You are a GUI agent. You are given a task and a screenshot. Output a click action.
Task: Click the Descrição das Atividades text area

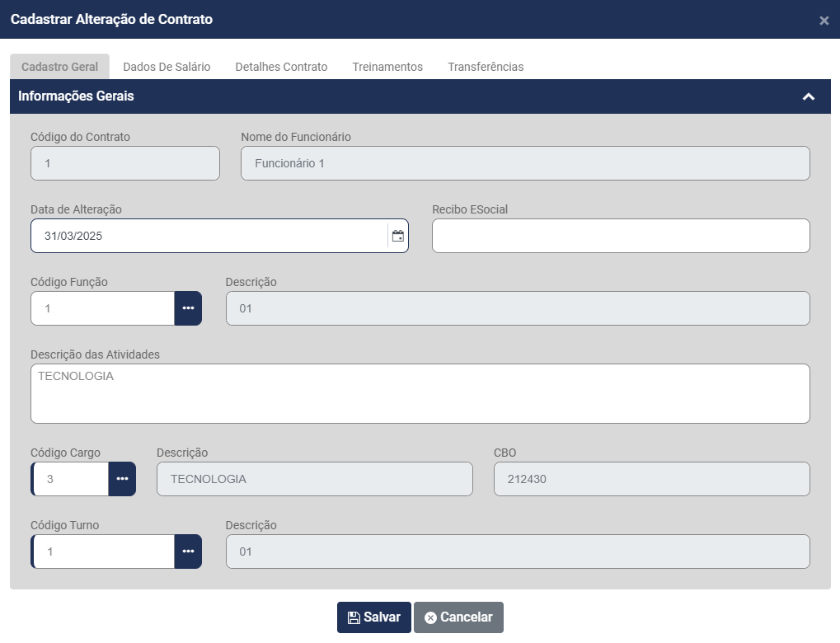tap(420, 394)
